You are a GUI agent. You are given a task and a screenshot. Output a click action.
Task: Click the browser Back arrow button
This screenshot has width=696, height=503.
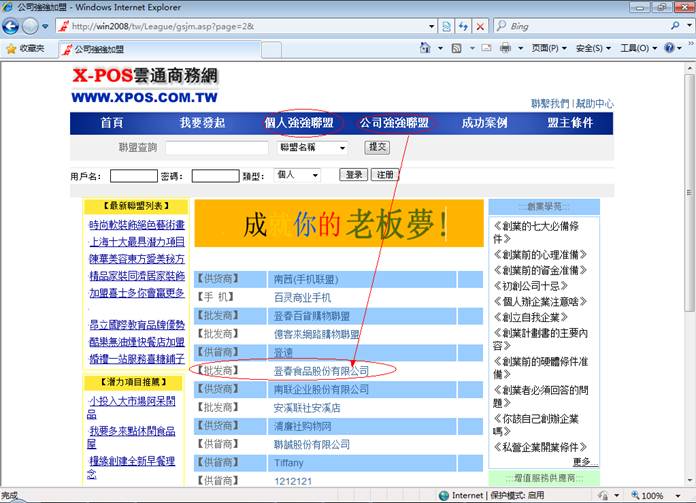12,25
